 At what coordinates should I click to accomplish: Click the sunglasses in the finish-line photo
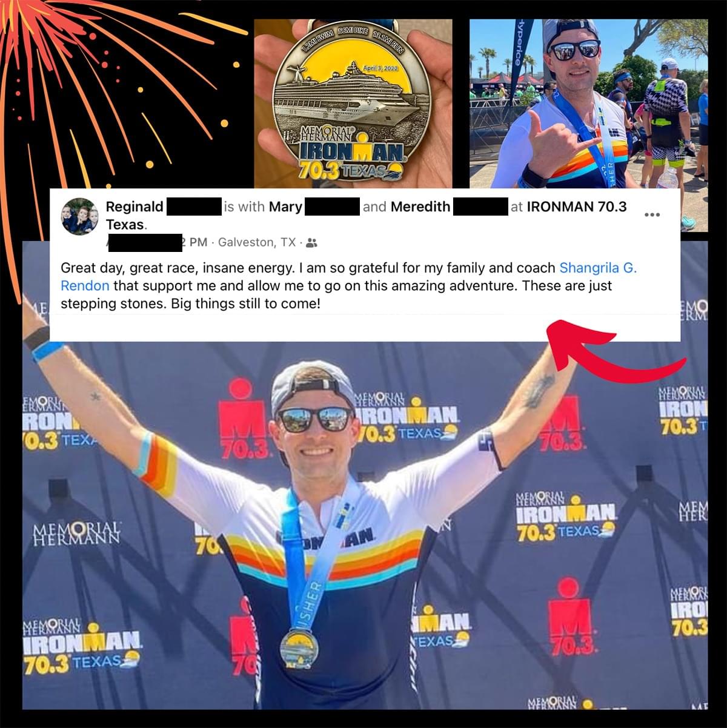(x=314, y=419)
